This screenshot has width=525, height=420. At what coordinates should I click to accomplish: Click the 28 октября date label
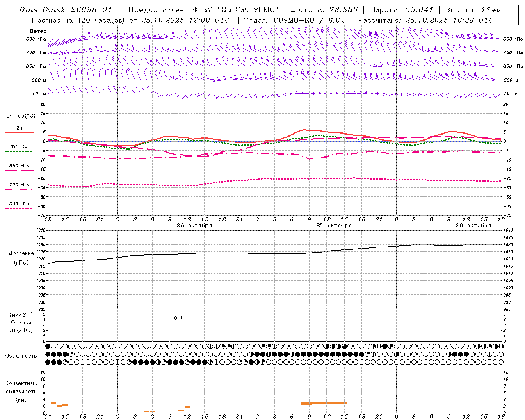pos(473,225)
